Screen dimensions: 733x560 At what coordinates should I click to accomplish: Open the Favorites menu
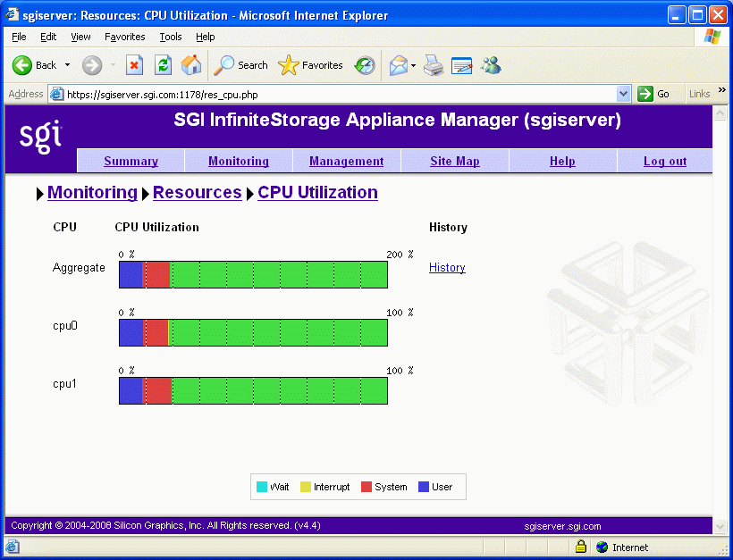(x=125, y=37)
